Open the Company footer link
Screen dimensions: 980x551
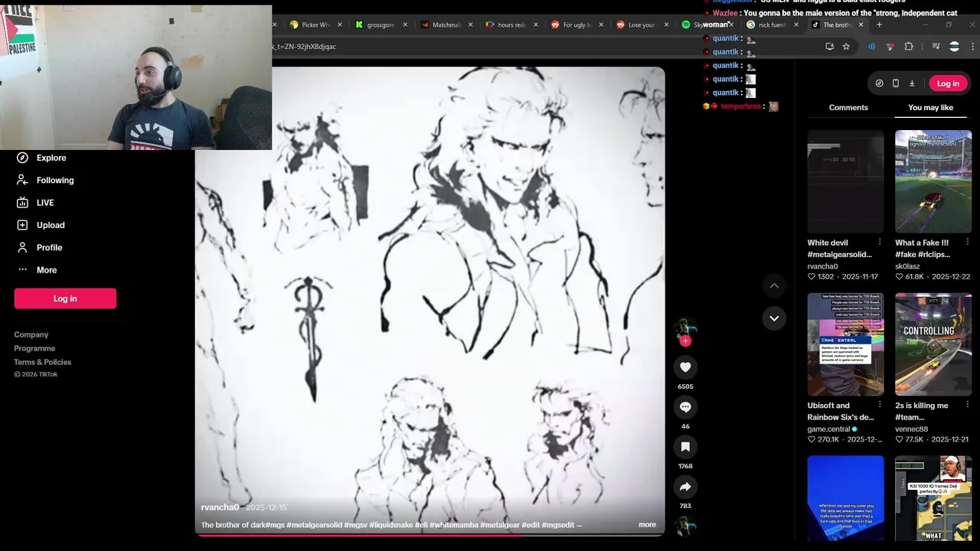click(x=31, y=334)
